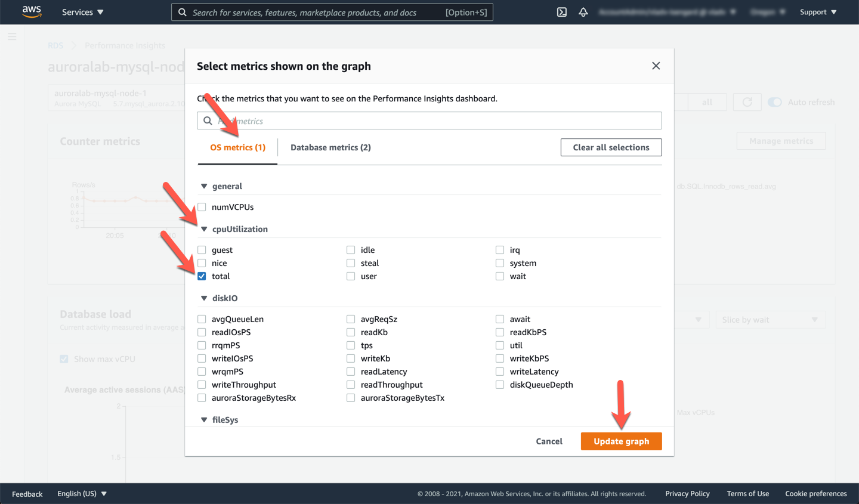Image resolution: width=859 pixels, height=504 pixels.
Task: Collapse the diskIO section
Action: point(204,298)
